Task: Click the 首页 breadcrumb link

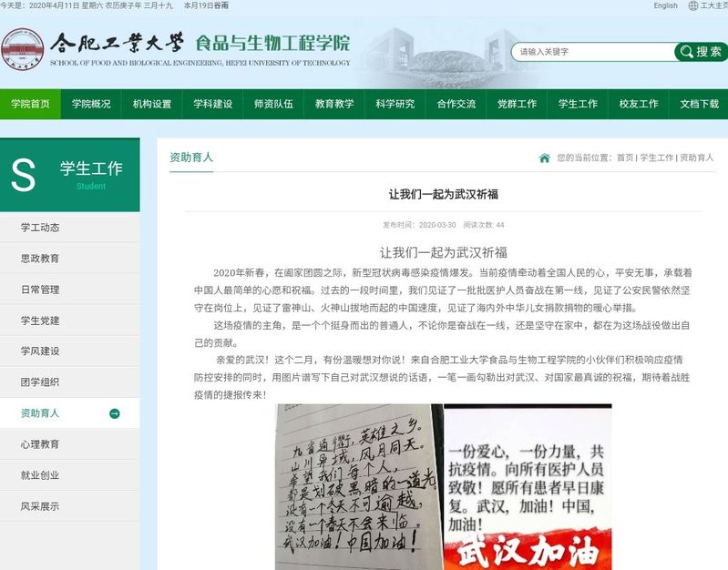Action: pos(624,158)
